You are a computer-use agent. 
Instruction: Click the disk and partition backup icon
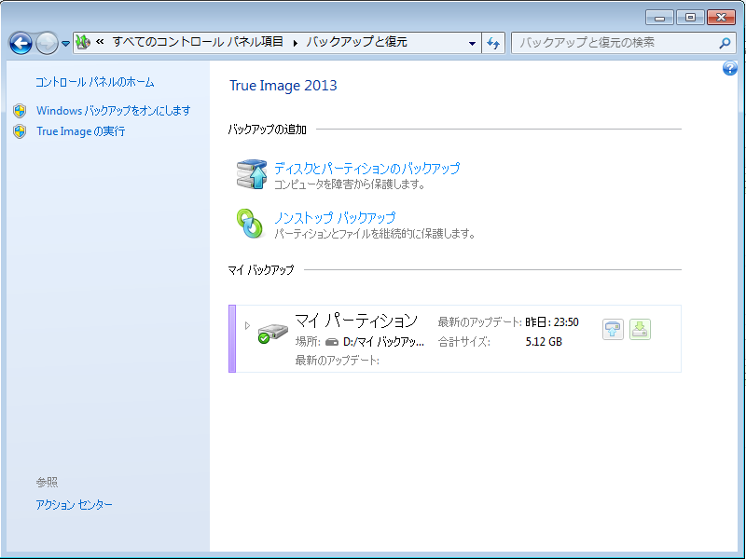252,174
